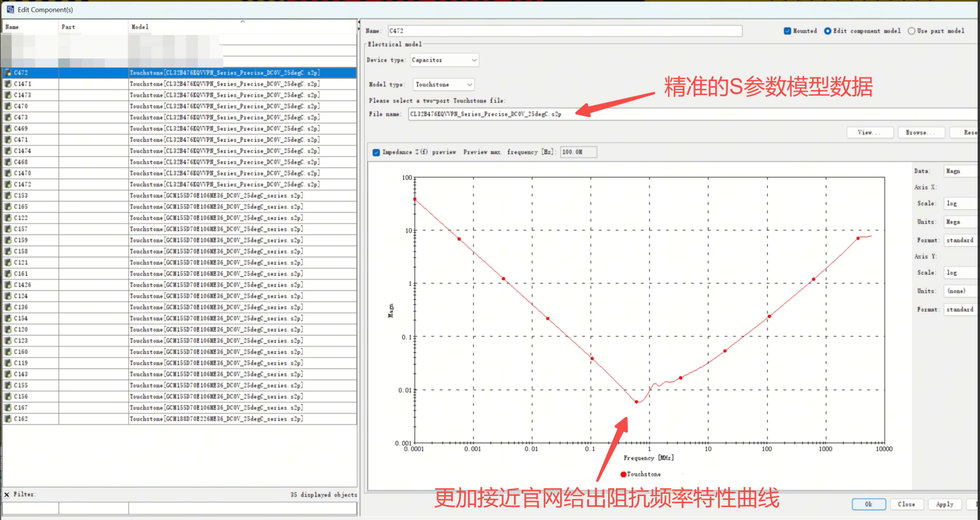980x520 pixels.
Task: Click the Preview max frequency input field
Action: pyautogui.click(x=578, y=152)
